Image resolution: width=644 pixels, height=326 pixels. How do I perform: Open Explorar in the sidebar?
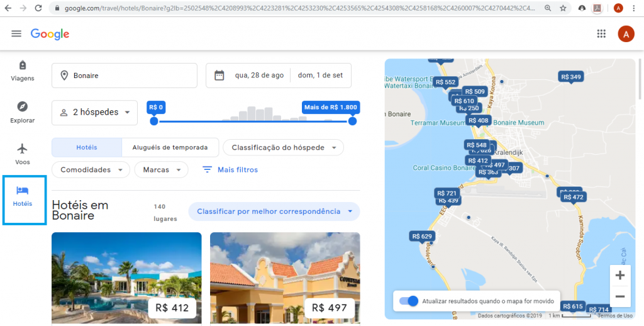point(23,113)
